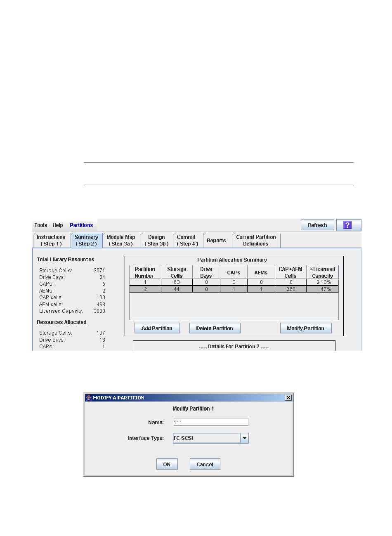Open the Tools menu
This screenshot has height=536, width=392.
(x=41, y=225)
